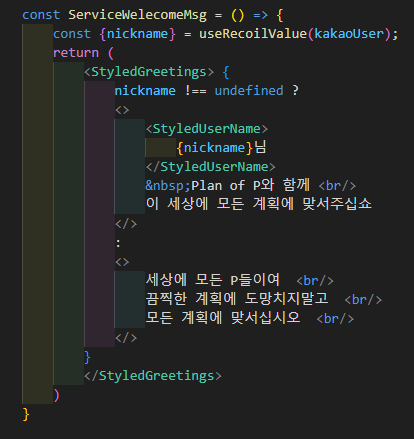Click the opening StyledUserName tag
Screen dimensions: 414x439
point(207,129)
